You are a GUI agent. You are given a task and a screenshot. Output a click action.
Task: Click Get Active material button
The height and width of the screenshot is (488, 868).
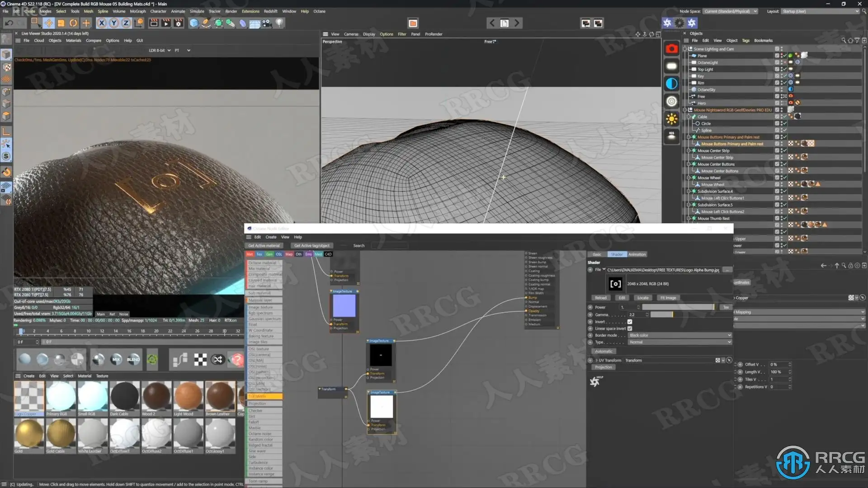click(x=264, y=246)
